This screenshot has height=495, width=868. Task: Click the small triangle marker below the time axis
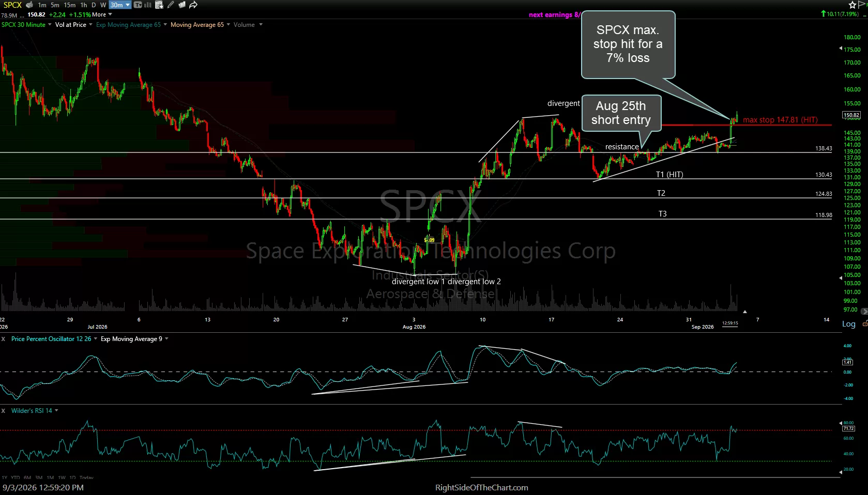744,312
